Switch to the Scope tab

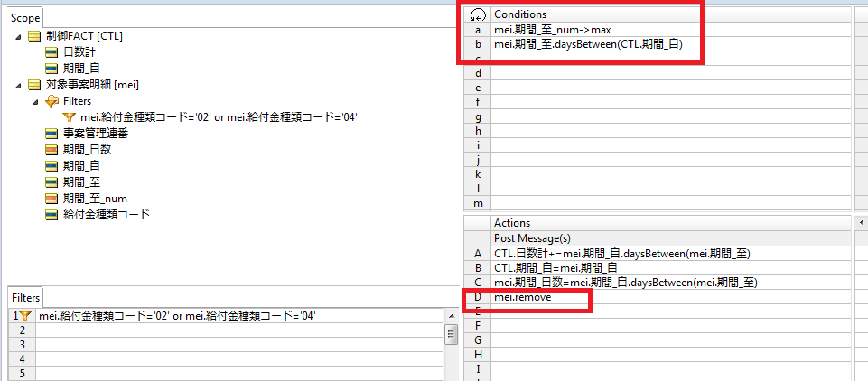click(25, 18)
